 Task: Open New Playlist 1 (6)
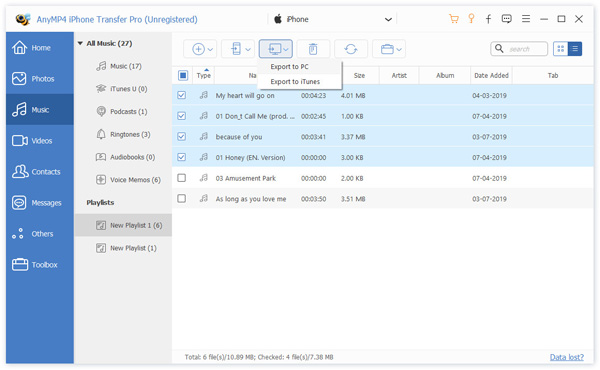(x=123, y=225)
